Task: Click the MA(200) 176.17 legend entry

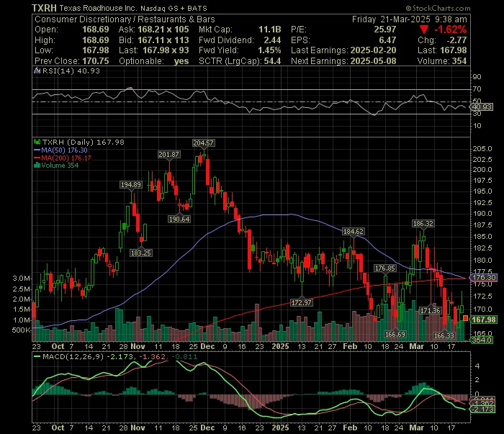Action: (x=63, y=158)
